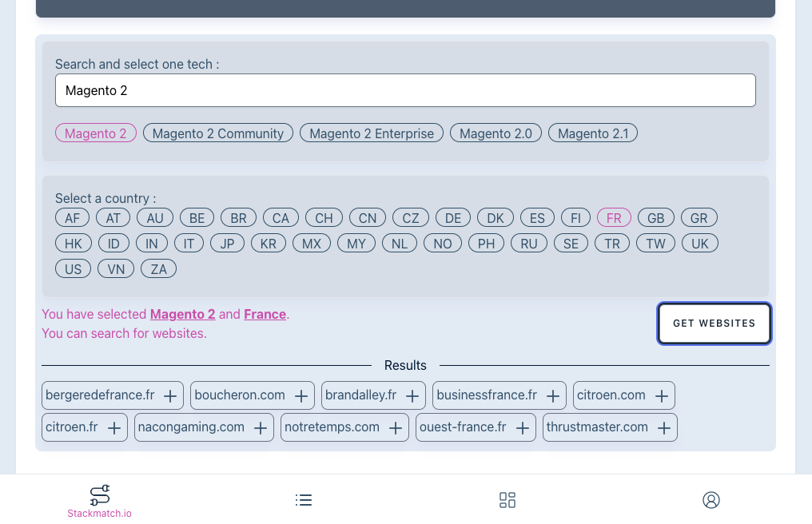Click the underlined France link
The height and width of the screenshot is (524, 812).
tap(265, 314)
